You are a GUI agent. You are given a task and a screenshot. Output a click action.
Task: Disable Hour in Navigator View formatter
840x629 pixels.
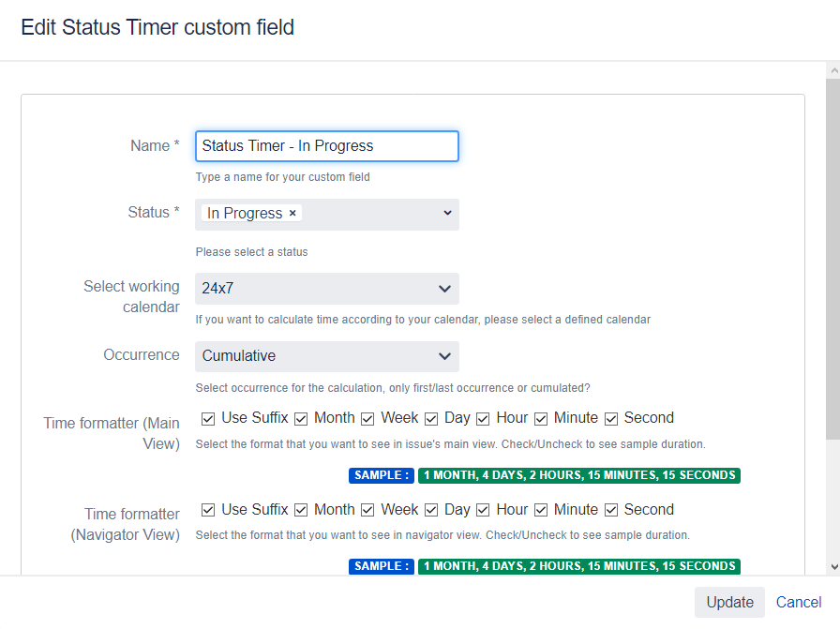point(482,509)
